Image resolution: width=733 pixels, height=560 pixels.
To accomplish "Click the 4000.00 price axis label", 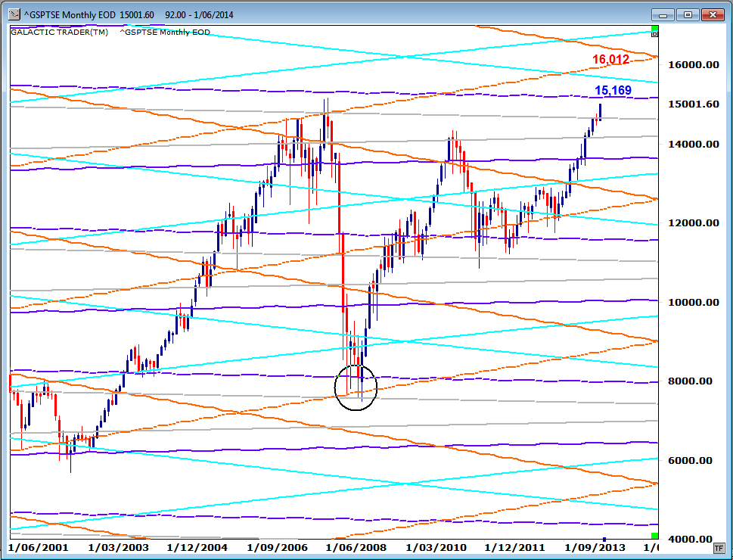I will (690, 539).
